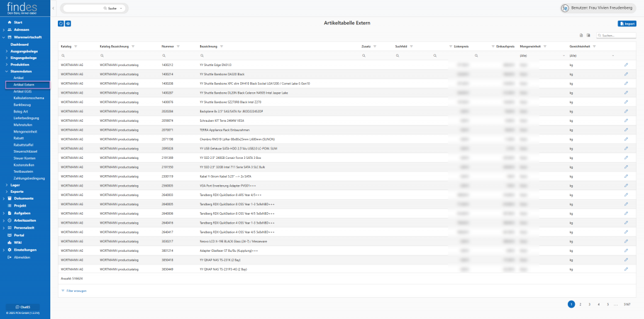Click the Filter erzeugen link
The height and width of the screenshot is (319, 644).
click(75, 291)
